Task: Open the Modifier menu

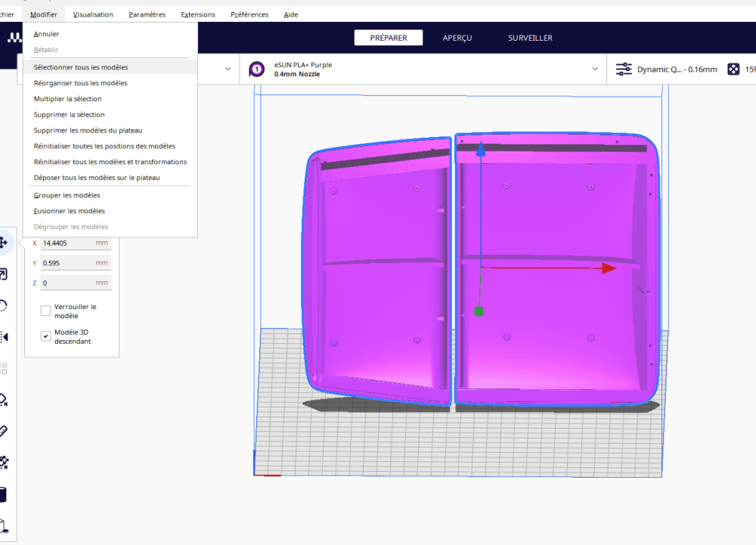Action: (x=43, y=14)
